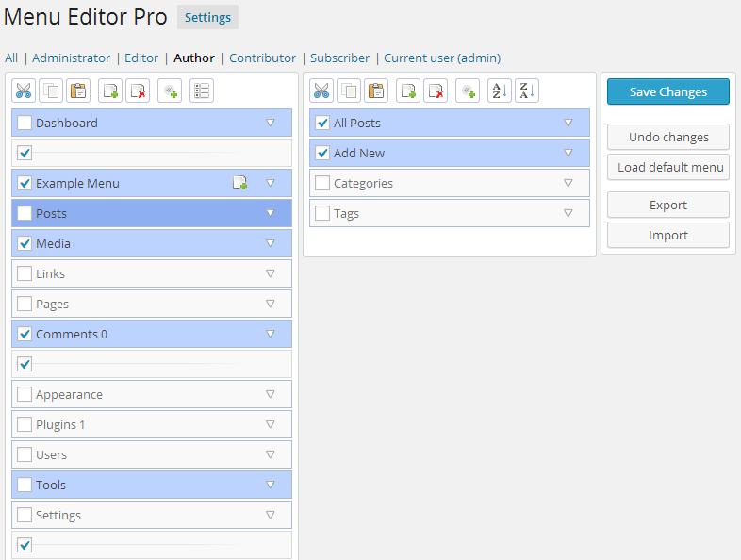Expand the Media item properties
741x560 pixels.
pyautogui.click(x=271, y=243)
